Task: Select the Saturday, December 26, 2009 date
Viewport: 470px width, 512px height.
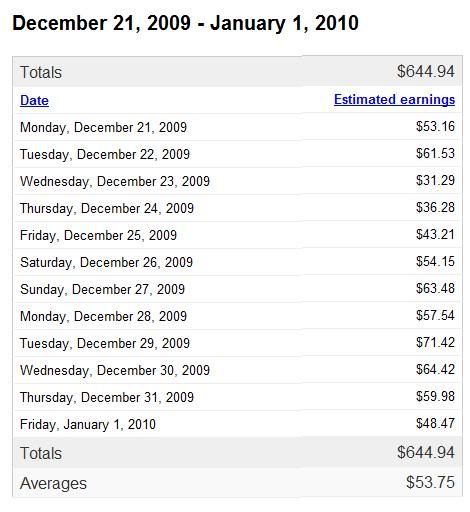Action: click(106, 262)
